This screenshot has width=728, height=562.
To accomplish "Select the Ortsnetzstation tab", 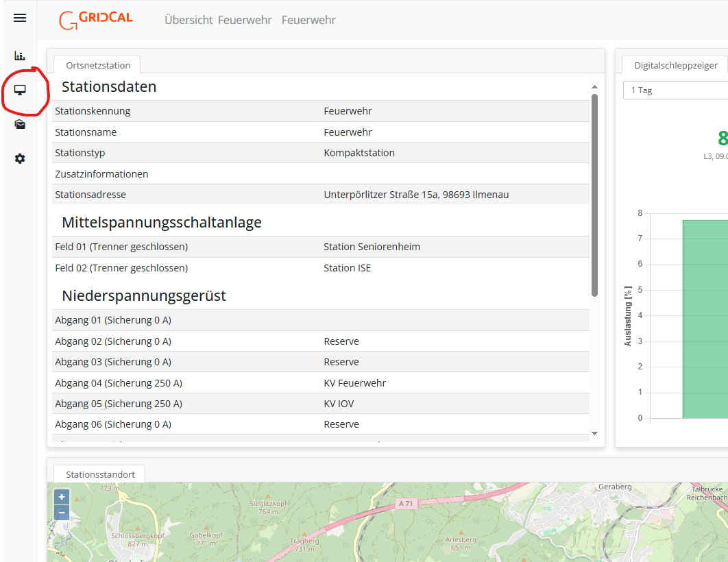I will click(x=97, y=65).
